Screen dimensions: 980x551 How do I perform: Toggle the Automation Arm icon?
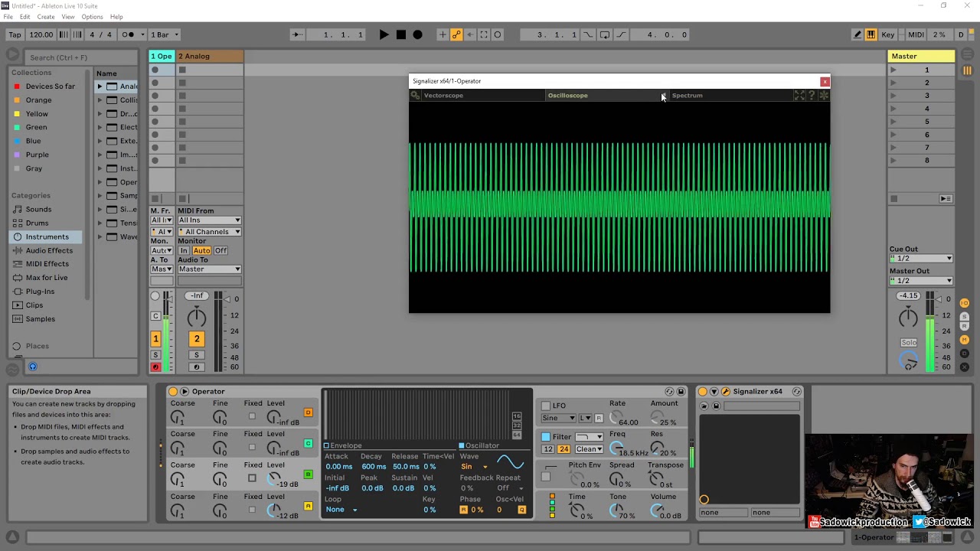coord(456,34)
